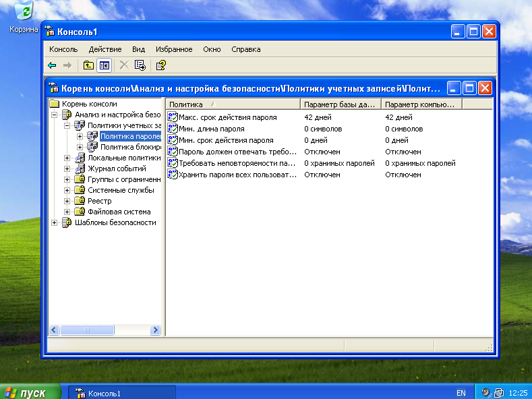
Task: Expand the Шаблоны безопасности node
Action: tap(55, 223)
